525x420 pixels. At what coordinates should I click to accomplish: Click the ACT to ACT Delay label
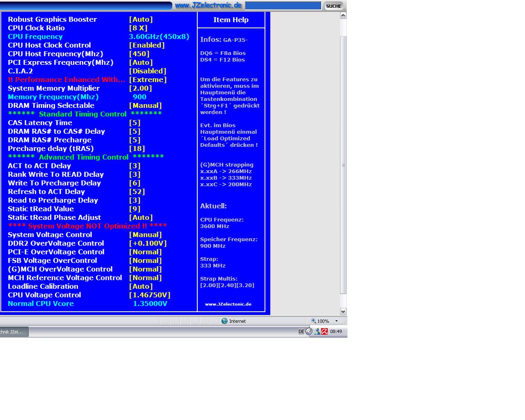[x=39, y=166]
